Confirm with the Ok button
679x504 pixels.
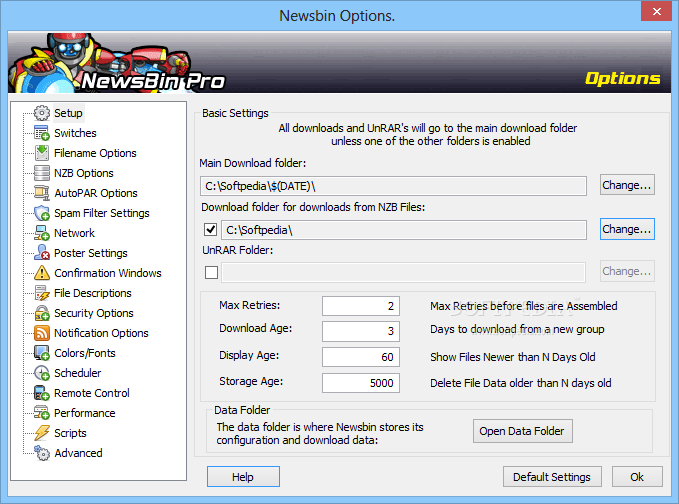click(x=637, y=477)
